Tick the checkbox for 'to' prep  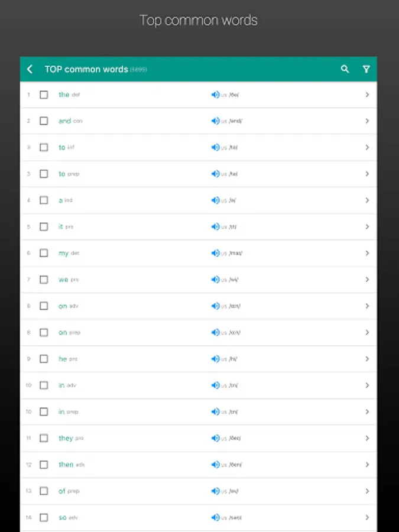click(44, 174)
